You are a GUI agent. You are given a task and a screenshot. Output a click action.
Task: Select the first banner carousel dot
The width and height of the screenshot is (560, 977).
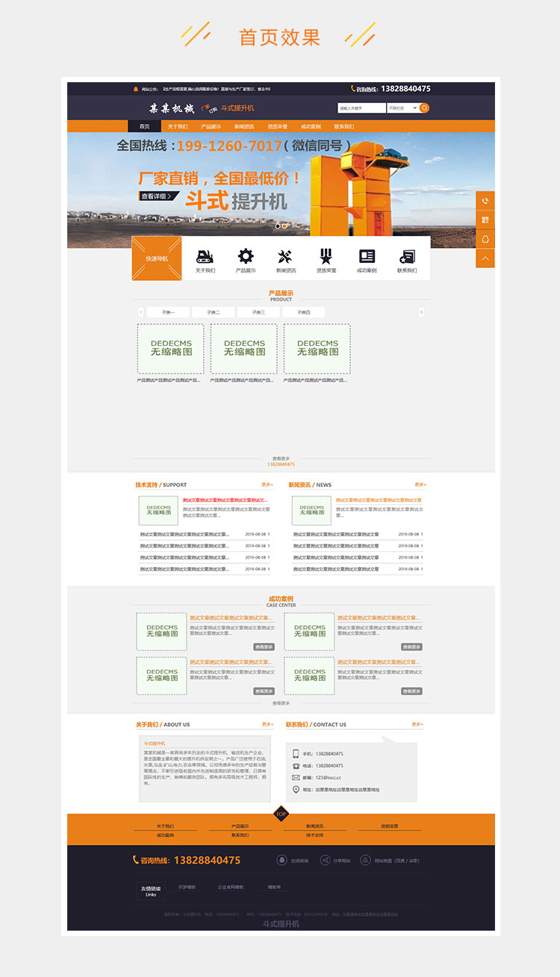click(x=278, y=226)
